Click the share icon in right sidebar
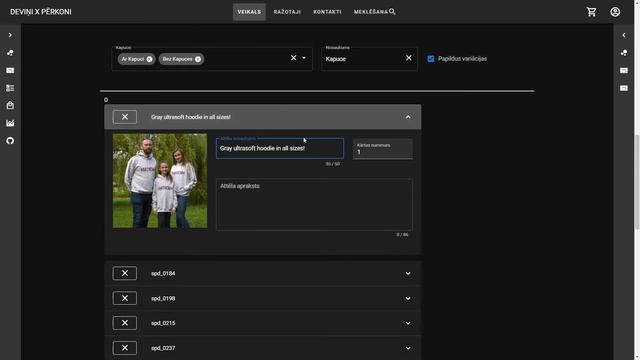This screenshot has width=640, height=360. click(x=624, y=53)
